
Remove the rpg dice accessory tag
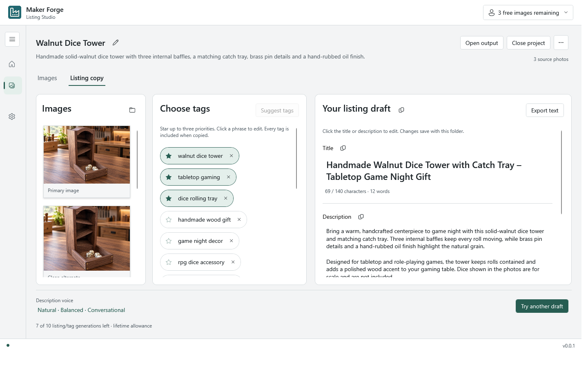[233, 262]
